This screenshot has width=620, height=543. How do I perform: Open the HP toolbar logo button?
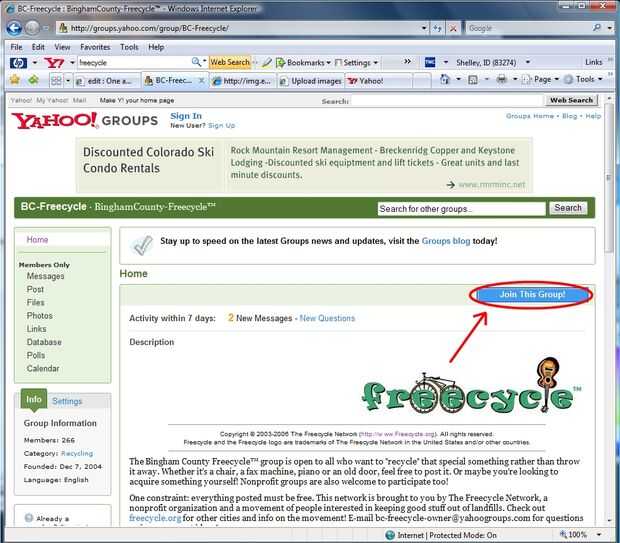coord(18,62)
